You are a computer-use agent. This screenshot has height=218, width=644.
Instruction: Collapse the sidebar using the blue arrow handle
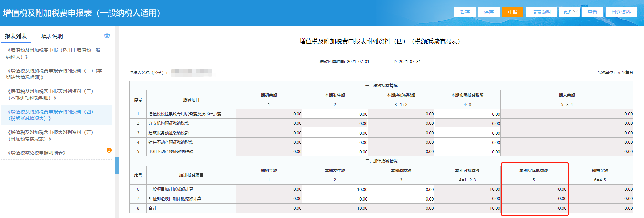[x=117, y=166]
